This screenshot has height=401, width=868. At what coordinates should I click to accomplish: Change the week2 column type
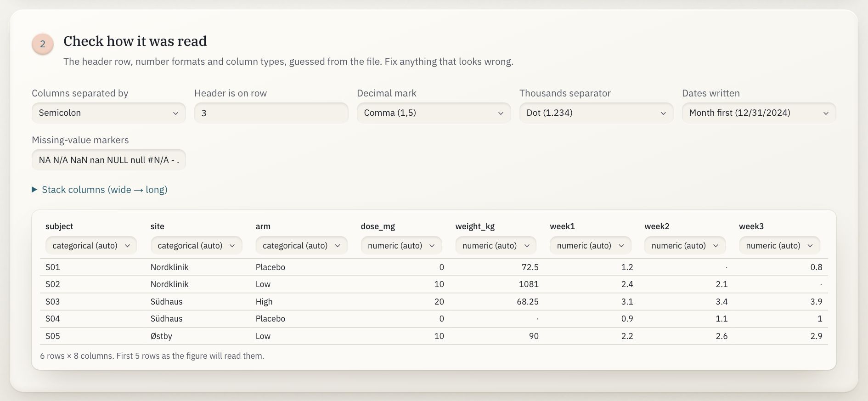tap(685, 246)
